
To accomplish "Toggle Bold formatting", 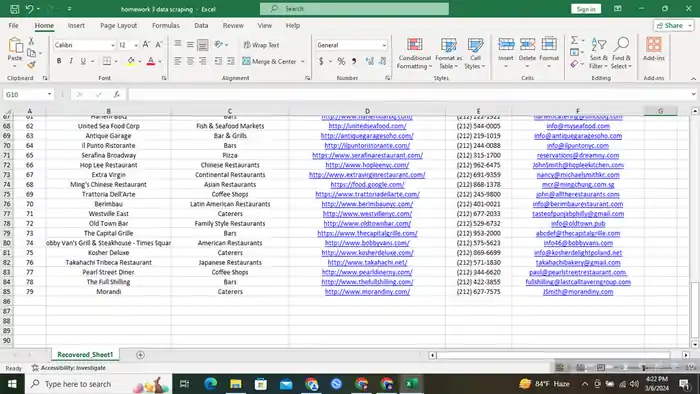I will click(x=58, y=61).
